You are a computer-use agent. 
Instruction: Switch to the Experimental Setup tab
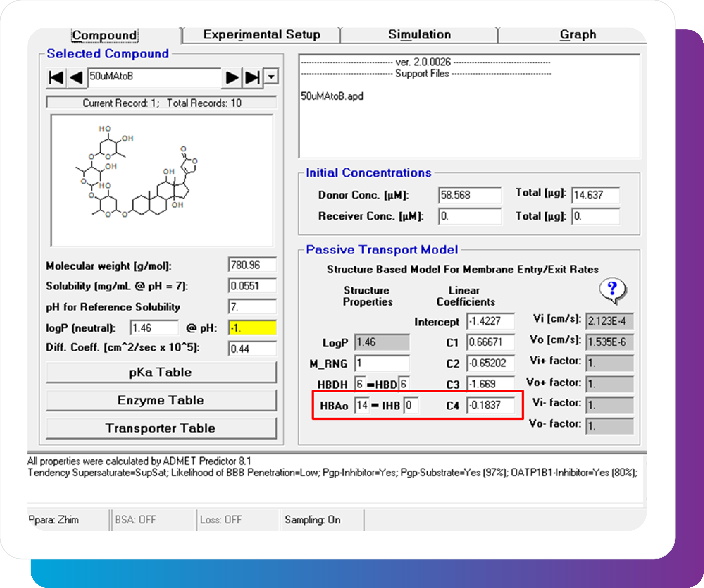click(262, 34)
